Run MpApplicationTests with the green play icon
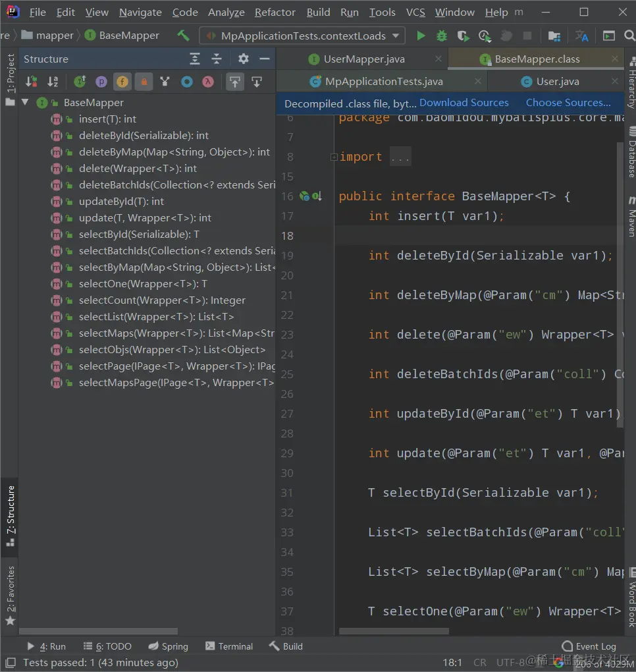The width and height of the screenshot is (636, 672). (x=421, y=36)
